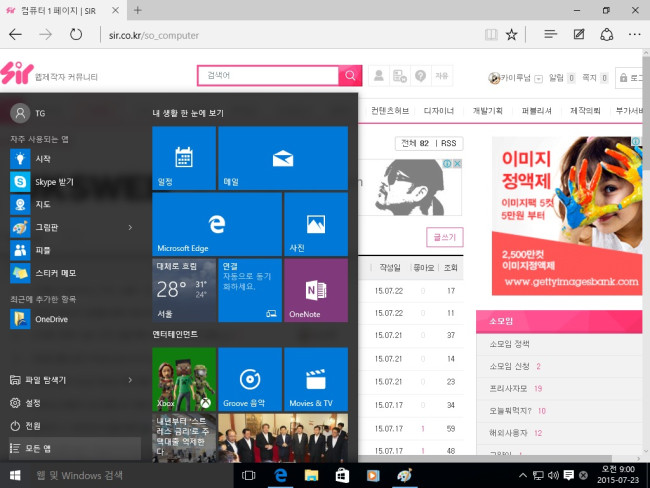Open the Movies & TV tile
Image resolution: width=650 pixels, height=488 pixels.
(315, 379)
